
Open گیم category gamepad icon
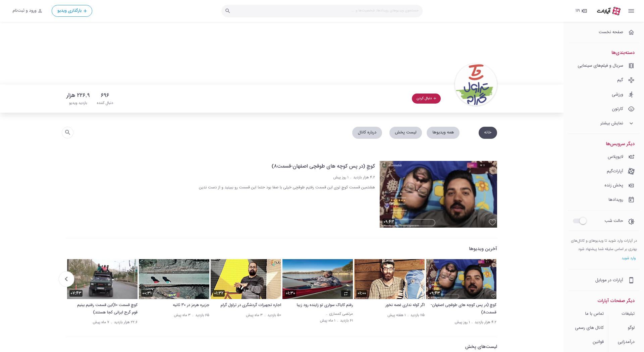tap(631, 80)
